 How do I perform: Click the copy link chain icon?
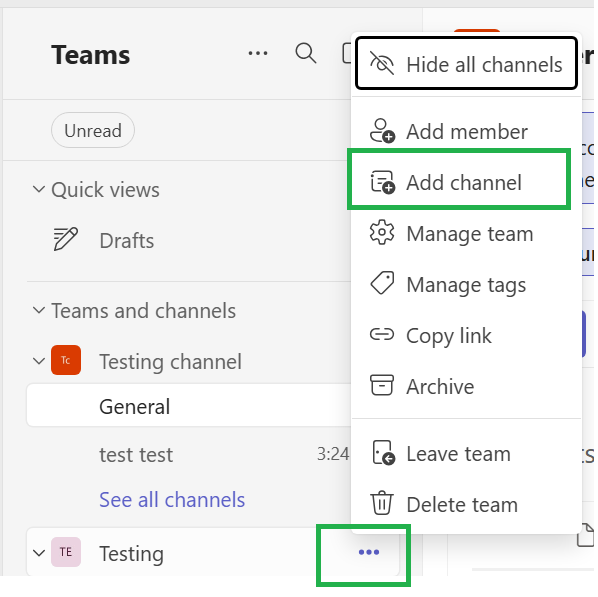click(382, 335)
